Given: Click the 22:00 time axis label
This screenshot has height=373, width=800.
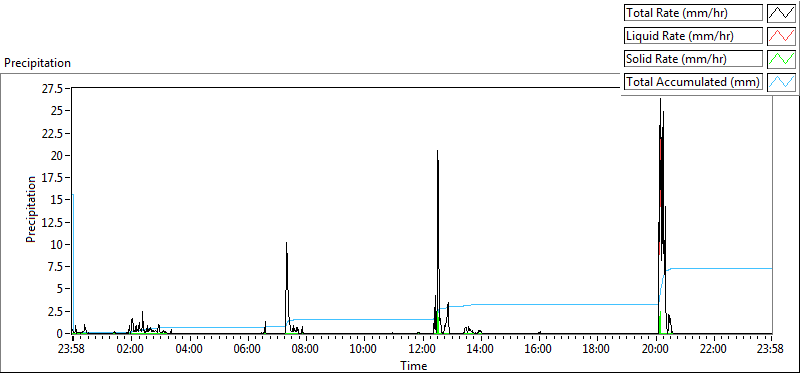Looking at the screenshot, I should point(713,350).
